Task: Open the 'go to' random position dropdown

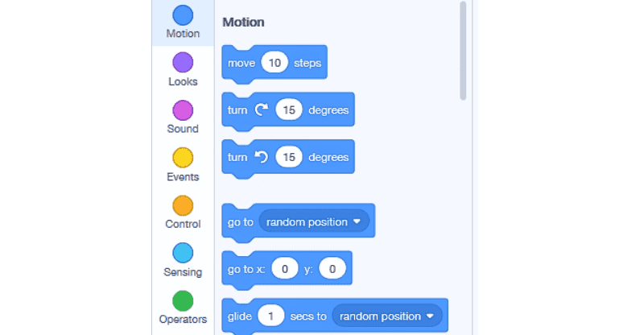Action: [314, 221]
